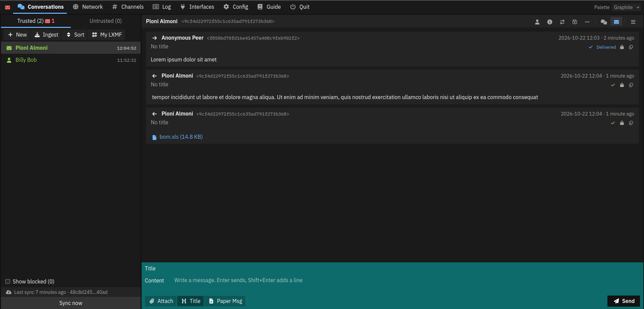Open the Interfaces menu item
644x309 pixels.
(197, 7)
